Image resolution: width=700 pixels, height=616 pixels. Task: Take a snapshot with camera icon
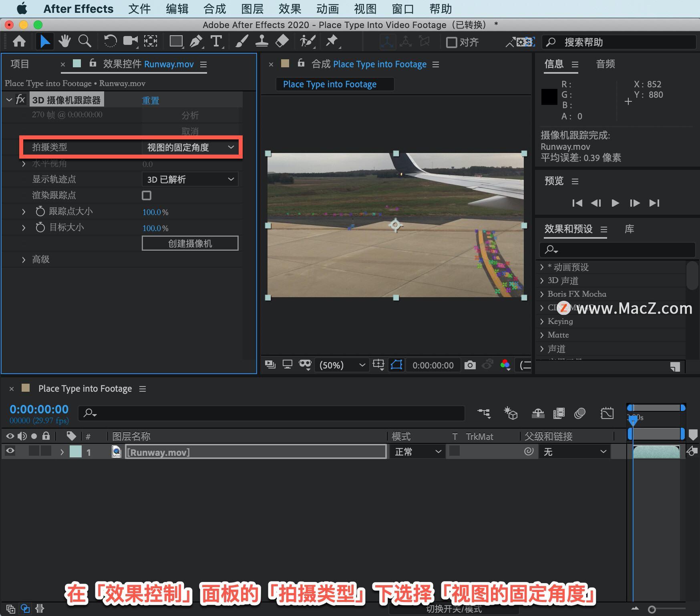[x=470, y=365]
